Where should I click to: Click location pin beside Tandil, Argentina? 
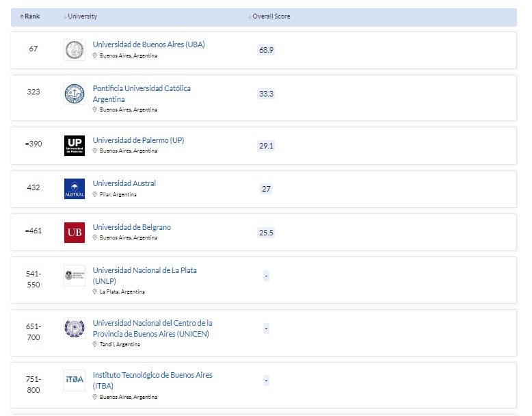pos(94,344)
